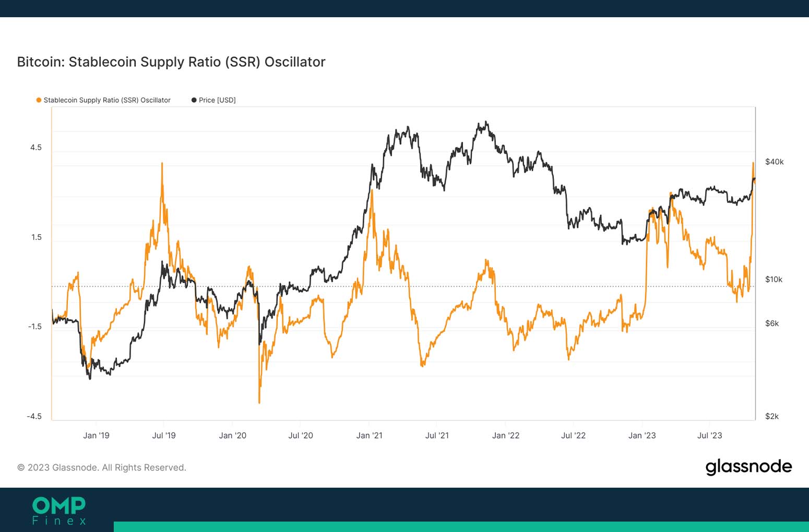The image size is (809, 532).
Task: Select the Jan '19 axis label
Action: point(97,436)
